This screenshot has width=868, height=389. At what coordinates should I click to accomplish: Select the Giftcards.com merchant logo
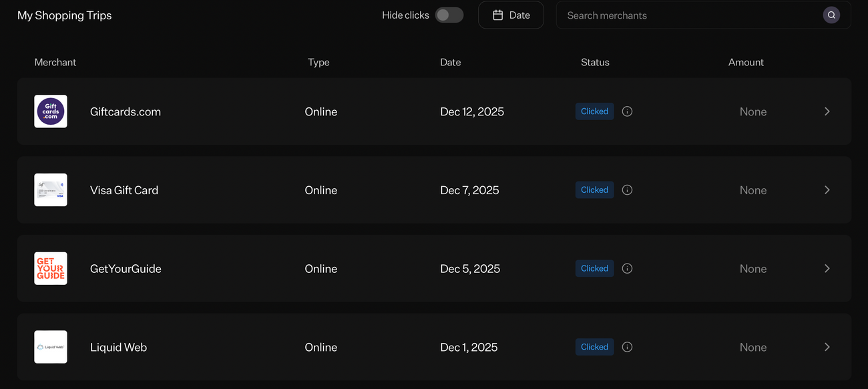pos(50,111)
